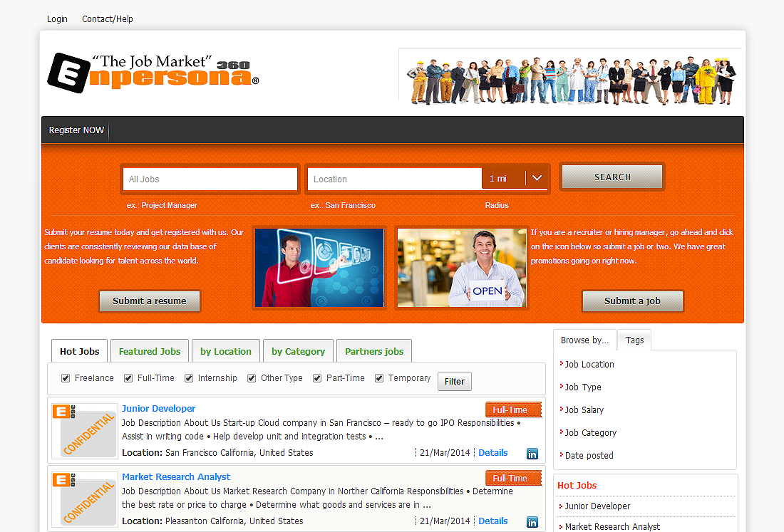Expand Job Salary browse option

[x=584, y=410]
